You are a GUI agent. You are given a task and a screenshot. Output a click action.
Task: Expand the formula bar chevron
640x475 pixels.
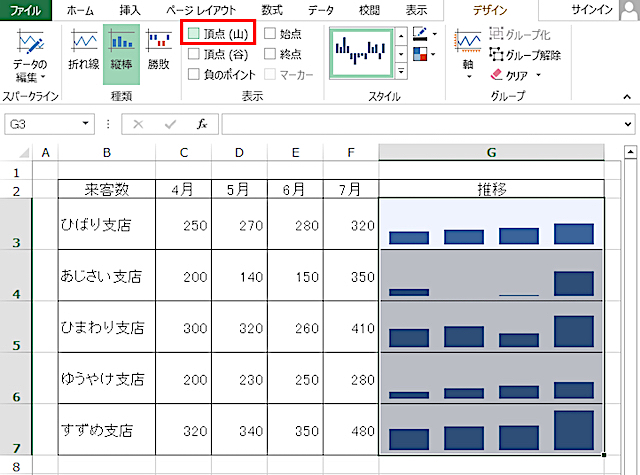[628, 124]
